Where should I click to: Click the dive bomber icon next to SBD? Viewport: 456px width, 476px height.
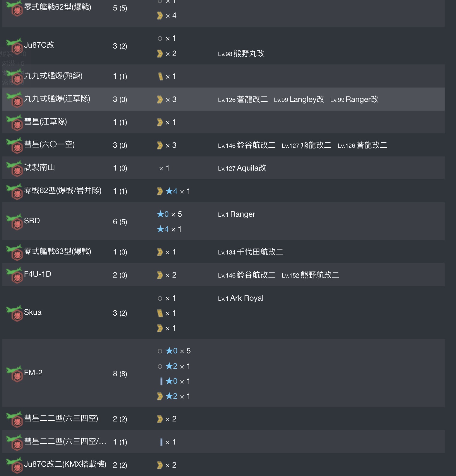point(14,222)
